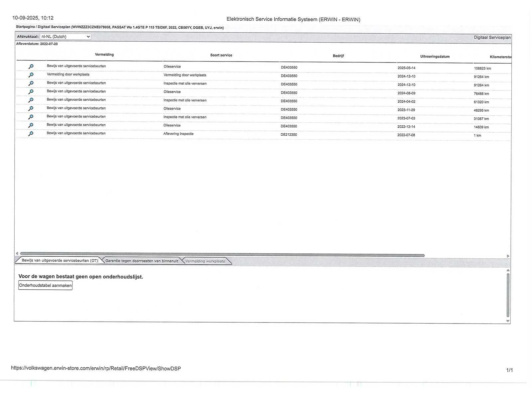The height and width of the screenshot is (399, 532).
Task: Click magnifier for Vermelding door werkplaats row
Action: coord(31,75)
